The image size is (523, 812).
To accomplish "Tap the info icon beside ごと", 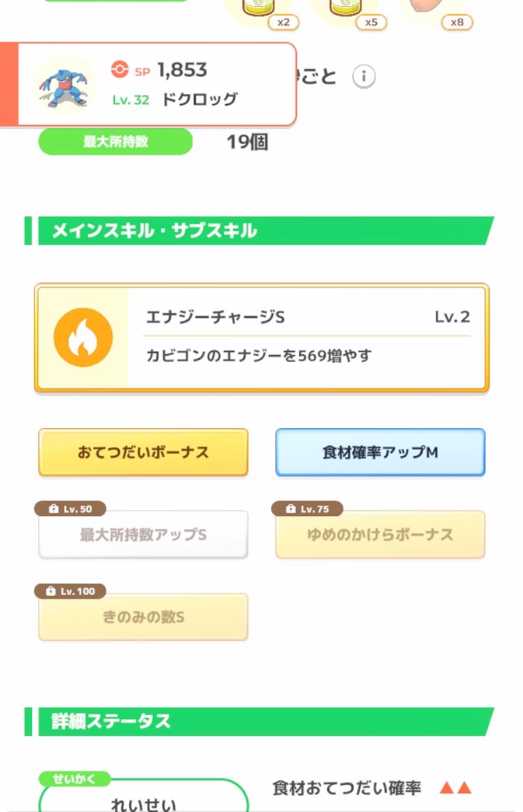I will tap(363, 77).
